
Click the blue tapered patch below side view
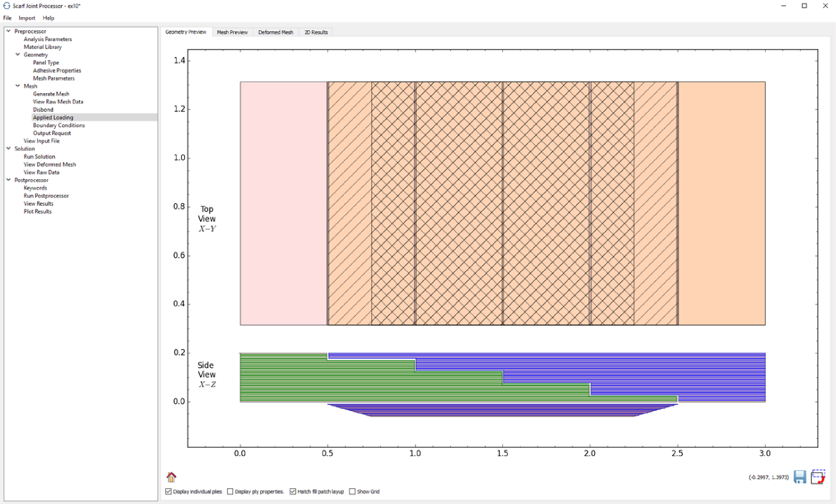[x=502, y=410]
